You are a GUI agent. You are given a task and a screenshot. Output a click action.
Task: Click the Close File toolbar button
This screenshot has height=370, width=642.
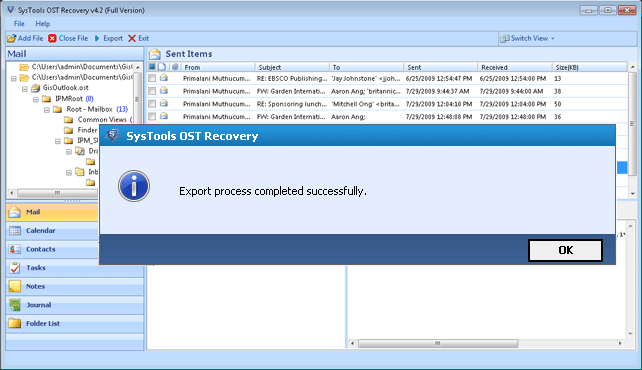click(x=68, y=38)
